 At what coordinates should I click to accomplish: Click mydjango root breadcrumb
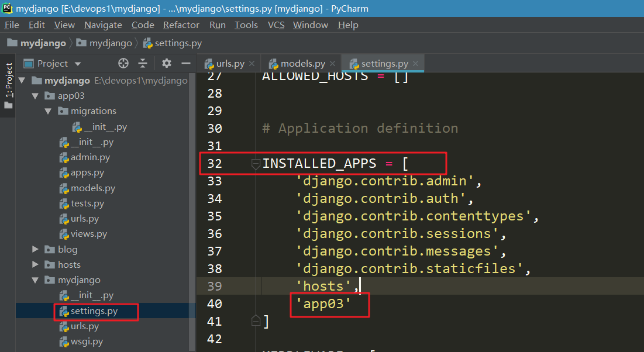click(36, 43)
